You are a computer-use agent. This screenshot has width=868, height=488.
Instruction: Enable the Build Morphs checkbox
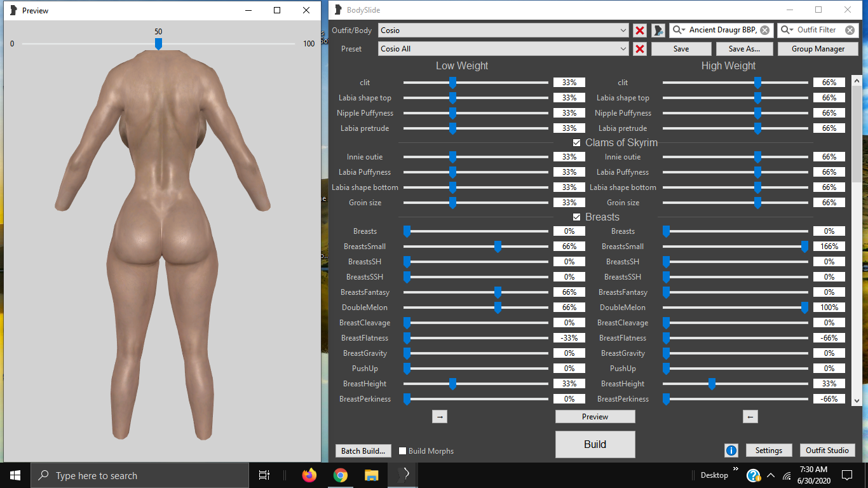403,451
